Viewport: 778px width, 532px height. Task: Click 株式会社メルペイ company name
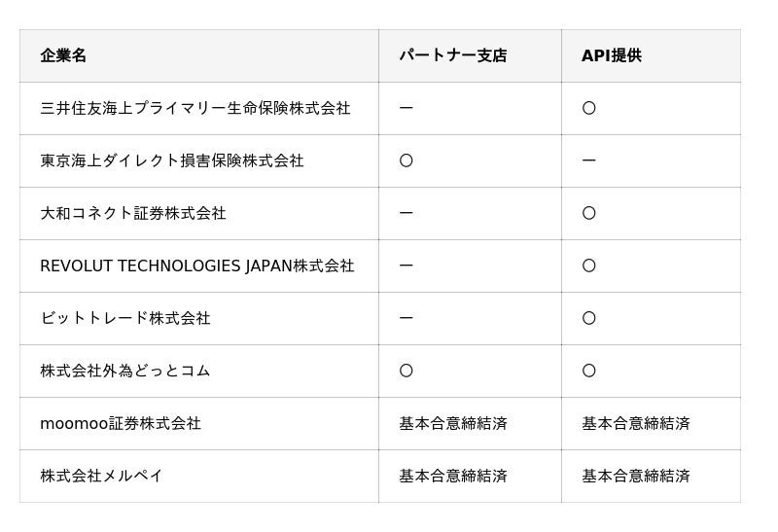coord(101,476)
